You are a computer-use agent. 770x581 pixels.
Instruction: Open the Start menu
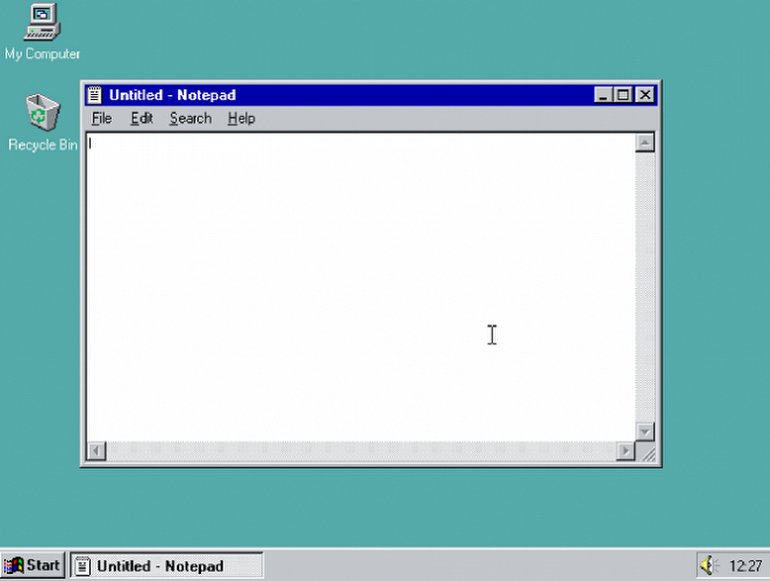click(x=33, y=566)
